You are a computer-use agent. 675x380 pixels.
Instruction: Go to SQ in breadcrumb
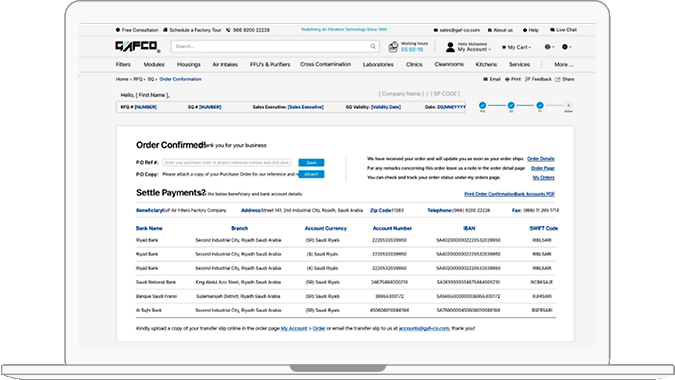[x=151, y=79]
